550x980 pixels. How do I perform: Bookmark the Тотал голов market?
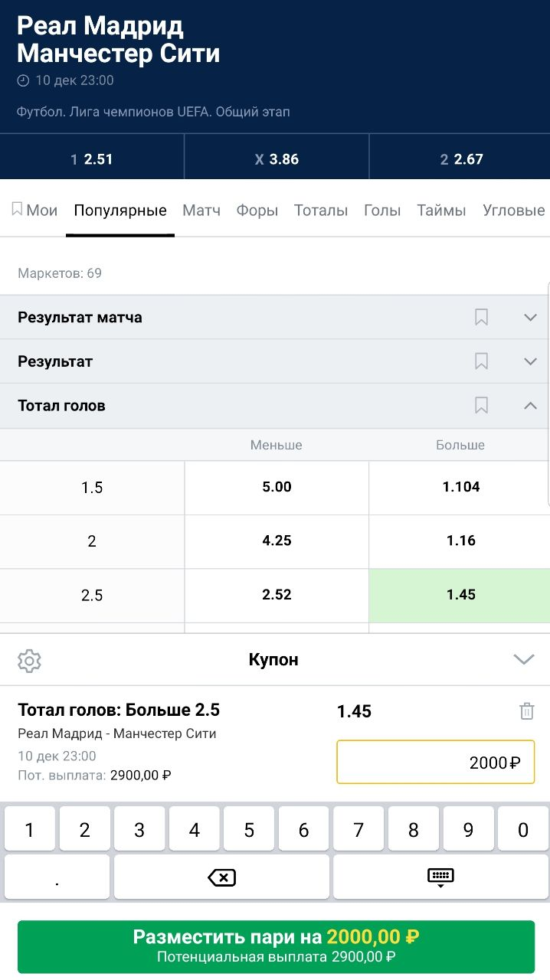click(481, 406)
